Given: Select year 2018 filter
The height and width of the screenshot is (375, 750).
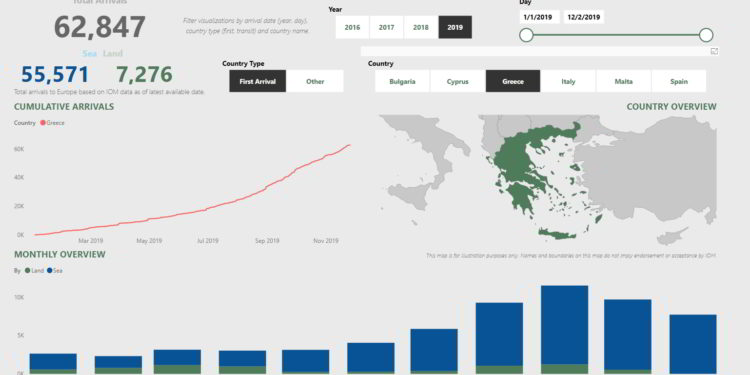Looking at the screenshot, I should pyautogui.click(x=421, y=27).
